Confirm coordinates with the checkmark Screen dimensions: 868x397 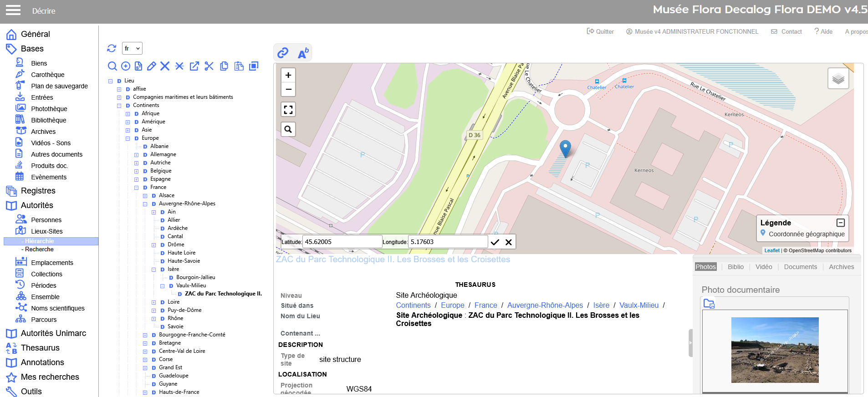tap(495, 242)
